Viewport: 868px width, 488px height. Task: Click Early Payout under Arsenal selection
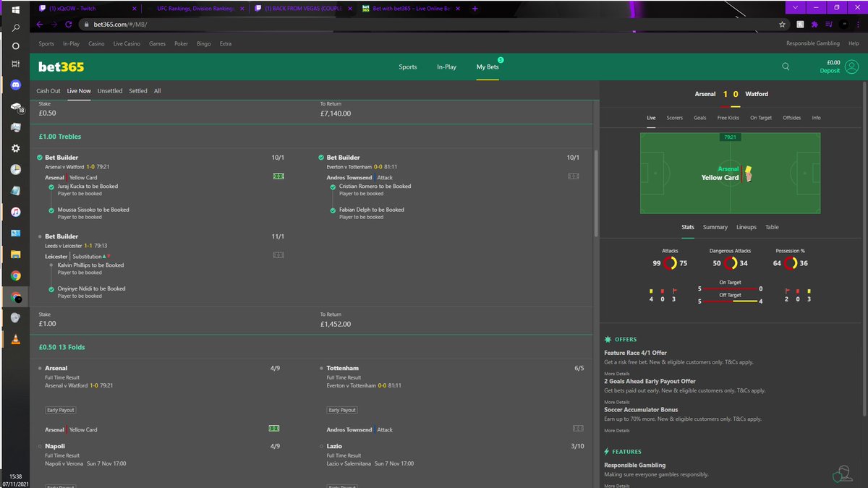click(61, 410)
